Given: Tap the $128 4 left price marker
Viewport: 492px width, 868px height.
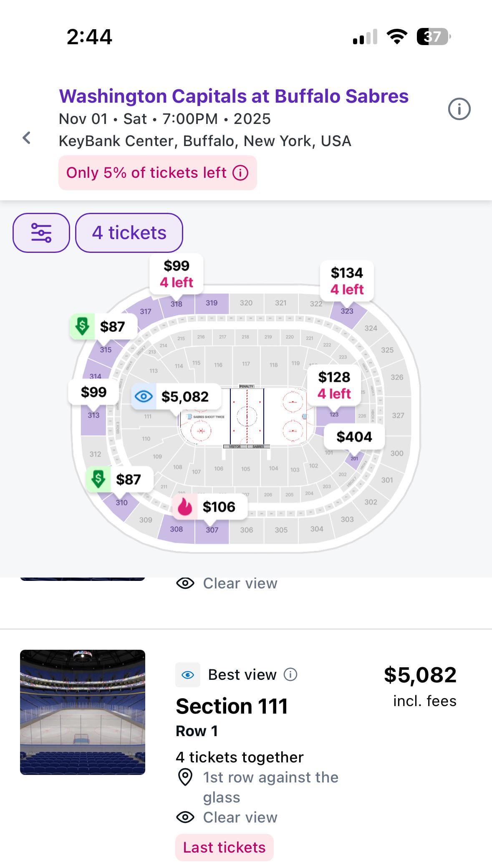Looking at the screenshot, I should 334,385.
